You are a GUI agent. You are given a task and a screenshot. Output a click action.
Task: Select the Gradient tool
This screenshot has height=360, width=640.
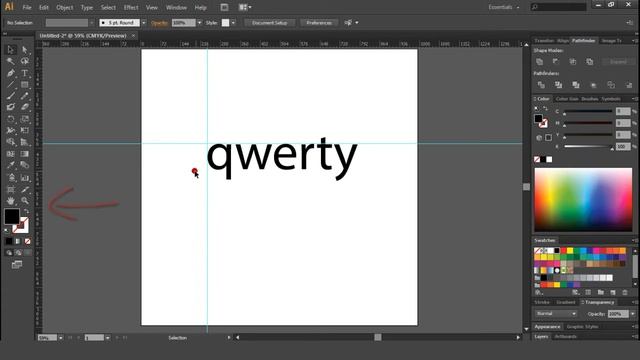click(x=24, y=154)
